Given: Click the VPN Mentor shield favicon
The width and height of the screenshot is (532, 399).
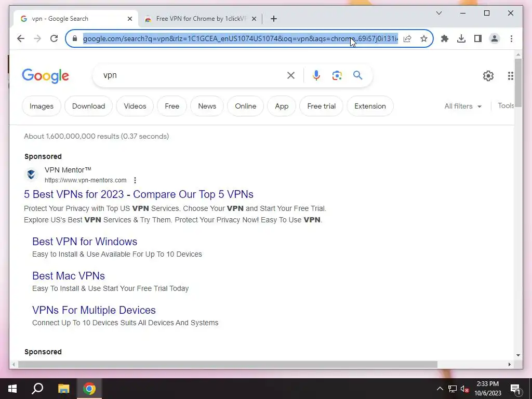Looking at the screenshot, I should pos(31,175).
